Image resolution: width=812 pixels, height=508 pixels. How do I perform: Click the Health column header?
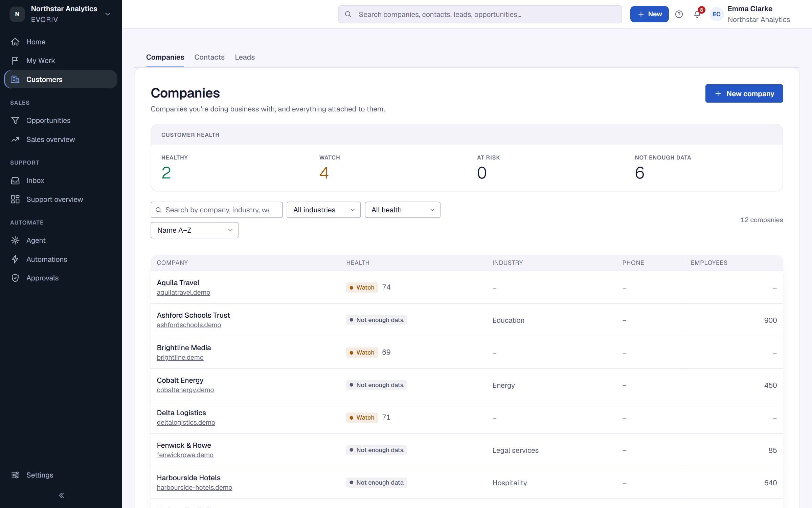point(358,263)
